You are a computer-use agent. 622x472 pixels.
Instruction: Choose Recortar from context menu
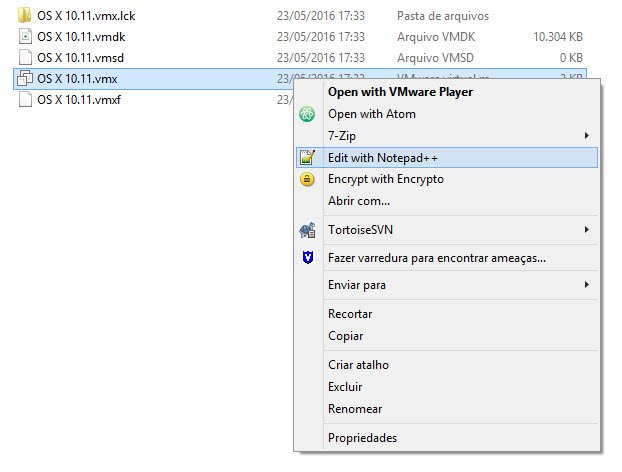(x=447, y=314)
